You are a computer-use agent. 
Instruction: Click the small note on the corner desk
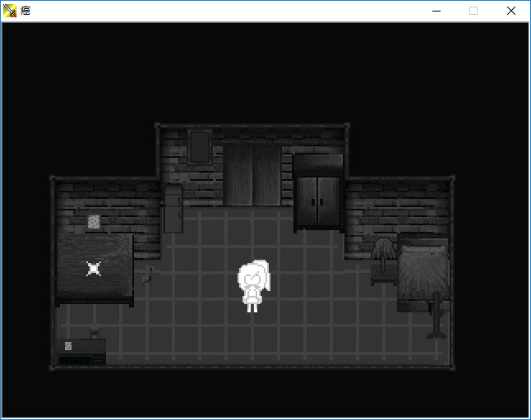click(68, 346)
